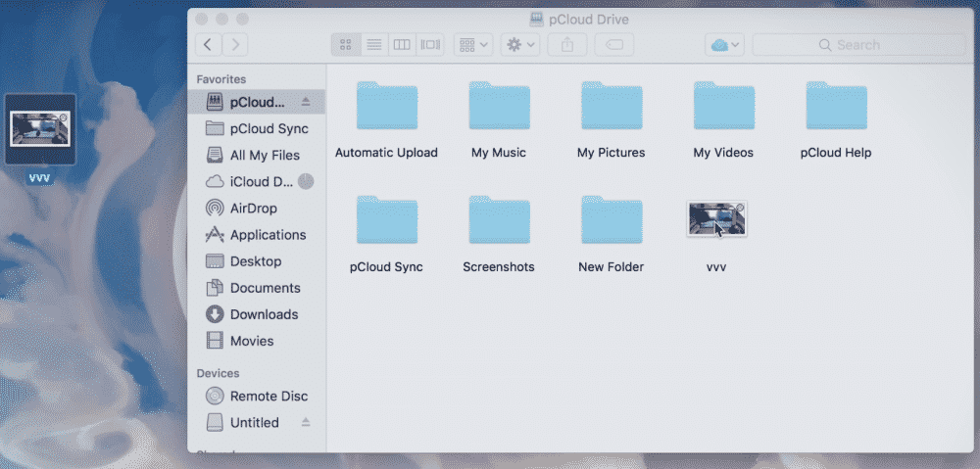Open All My Files in sidebar
Image resolution: width=980 pixels, height=469 pixels.
pos(256,155)
